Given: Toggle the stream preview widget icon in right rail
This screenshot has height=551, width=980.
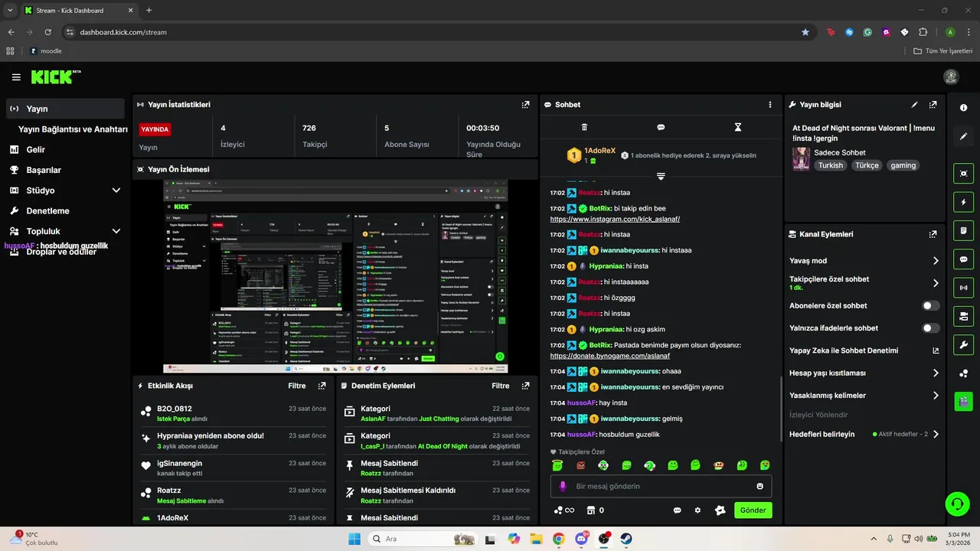Looking at the screenshot, I should click(963, 173).
